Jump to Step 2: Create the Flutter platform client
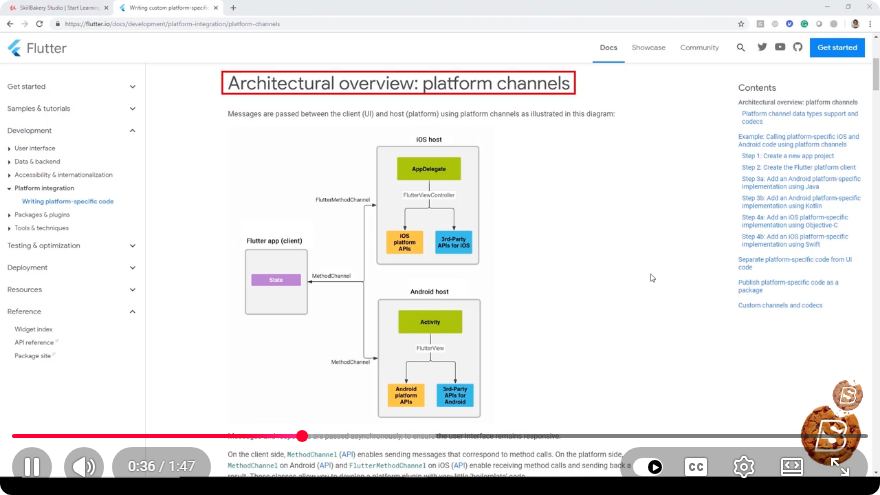 pyautogui.click(x=798, y=167)
